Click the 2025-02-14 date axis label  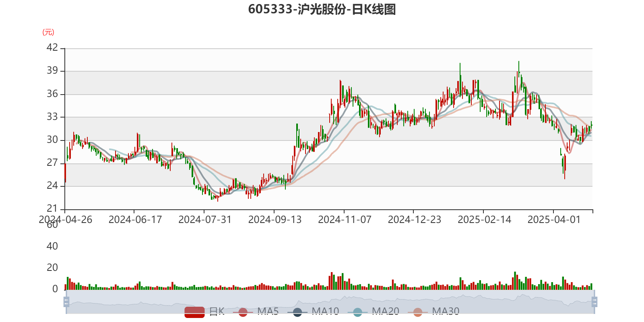coord(484,220)
